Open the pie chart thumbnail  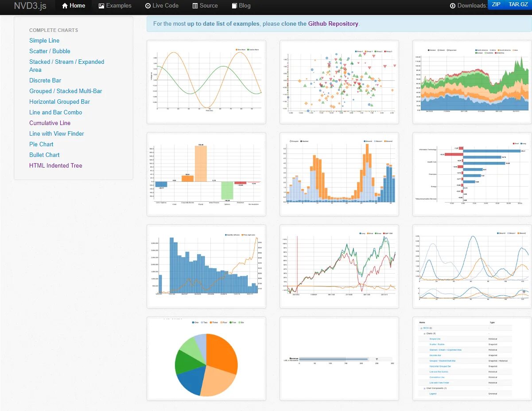206,359
